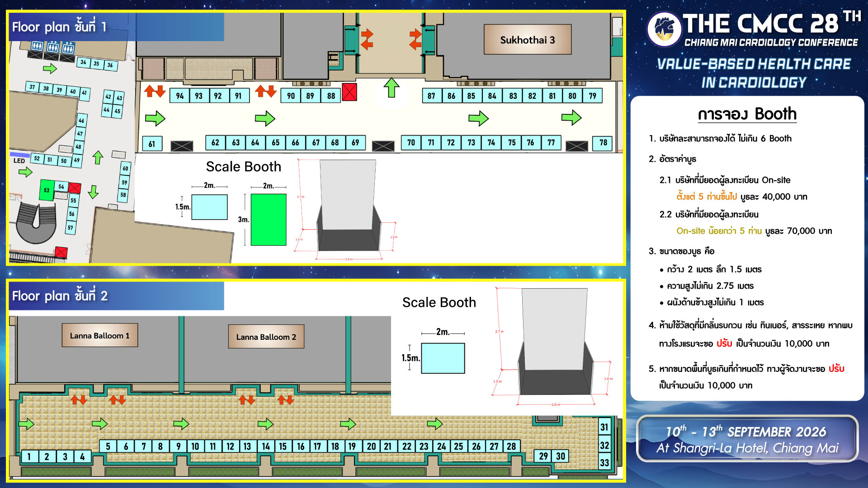Screen dimensions: 868x488
Task: Click the red crossed box next to booth 54
Action: 75,188
